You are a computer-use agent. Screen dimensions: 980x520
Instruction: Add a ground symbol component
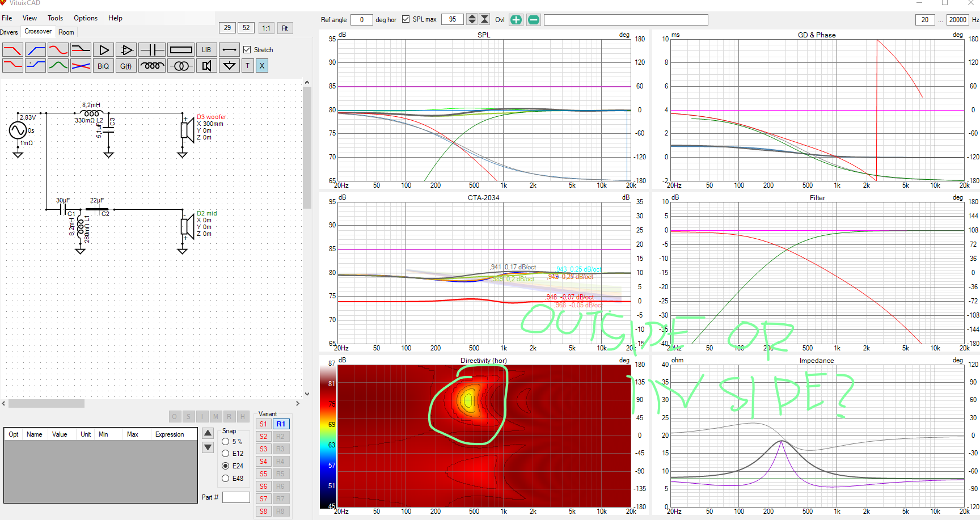pos(229,66)
